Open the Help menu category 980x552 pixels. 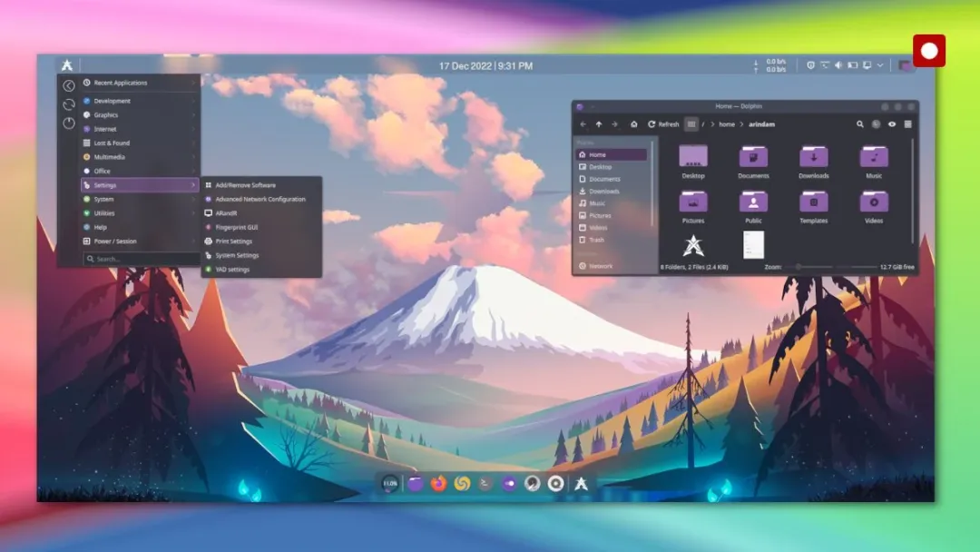[140, 227]
